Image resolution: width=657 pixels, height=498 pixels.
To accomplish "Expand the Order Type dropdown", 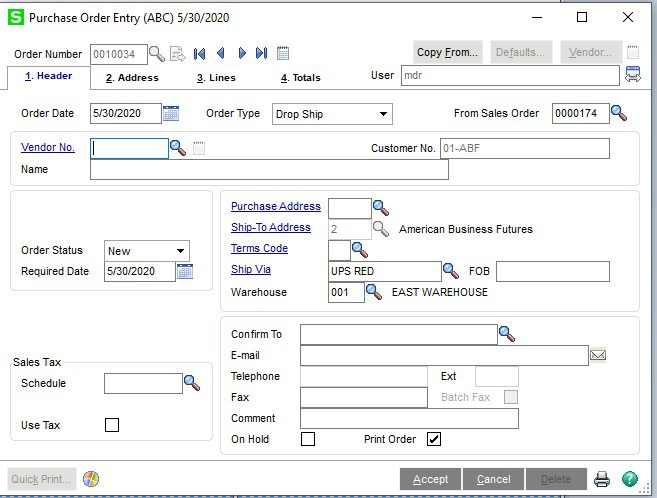I will (x=383, y=114).
